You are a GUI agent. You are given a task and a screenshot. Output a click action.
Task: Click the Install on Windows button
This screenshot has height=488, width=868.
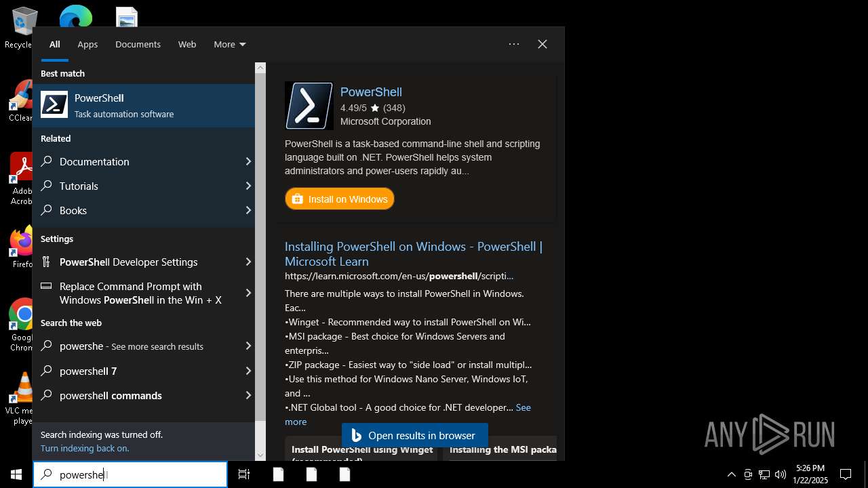(340, 199)
